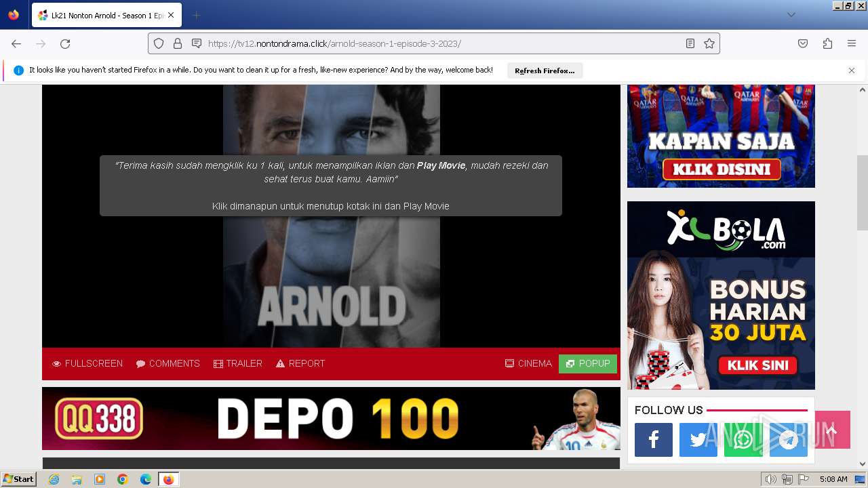This screenshot has width=868, height=488.
Task: Open the QQ338 DEPO 100 banner
Action: (331, 418)
